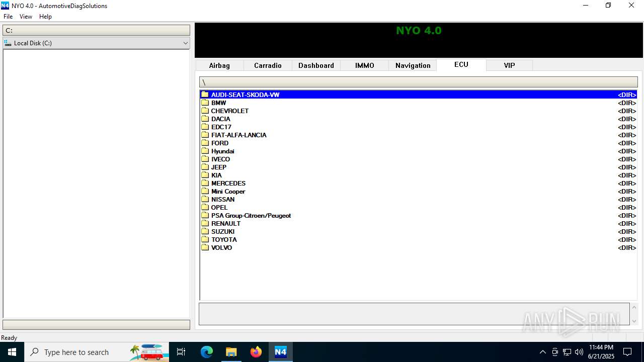Image resolution: width=644 pixels, height=362 pixels.
Task: Click the Hyundai folder icon
Action: (x=205, y=151)
